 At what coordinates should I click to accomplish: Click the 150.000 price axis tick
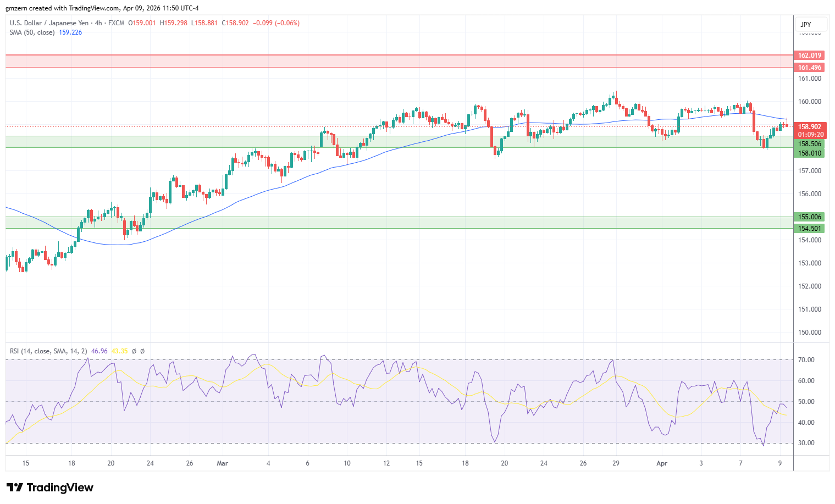810,333
